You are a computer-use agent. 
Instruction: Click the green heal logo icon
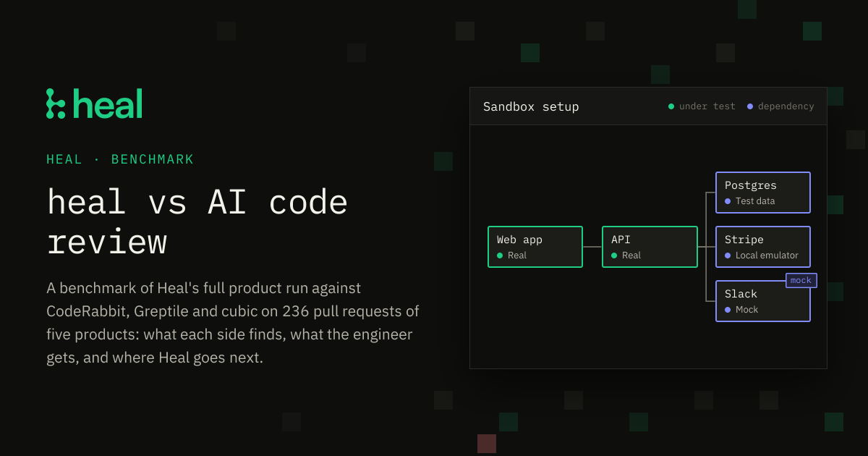click(x=56, y=104)
